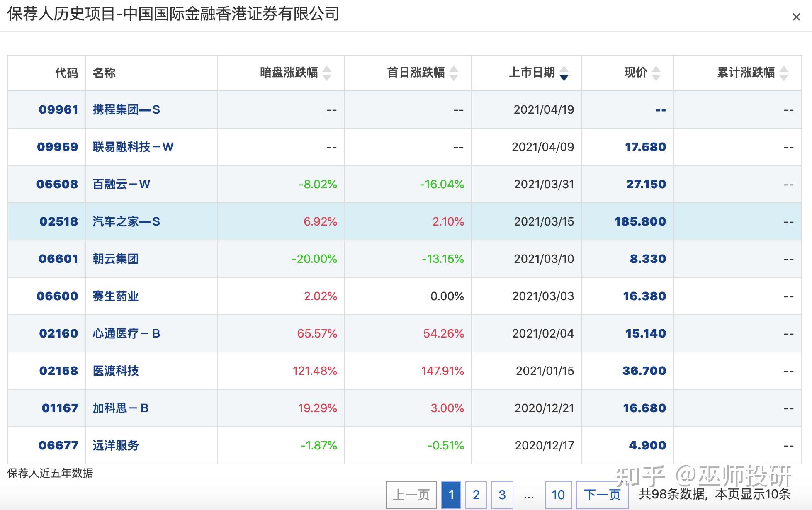Close the sponsor history dialog
Screen dimensions: 812x510
(x=796, y=17)
